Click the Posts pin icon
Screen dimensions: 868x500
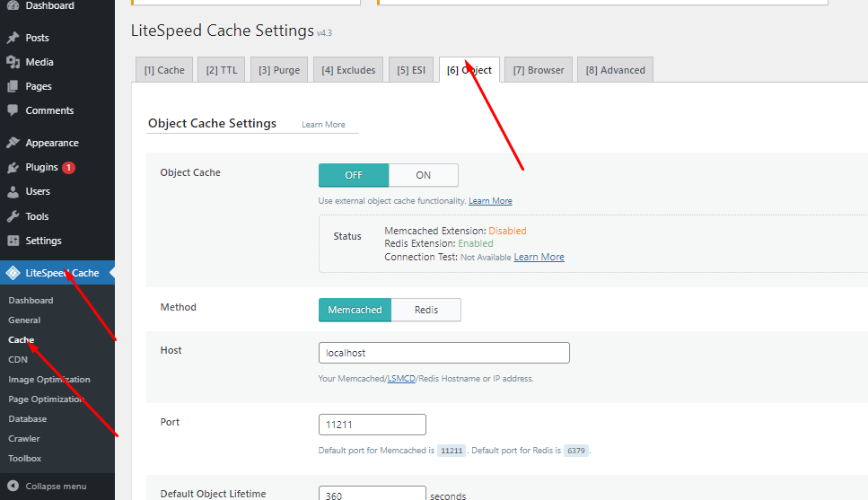click(x=13, y=38)
